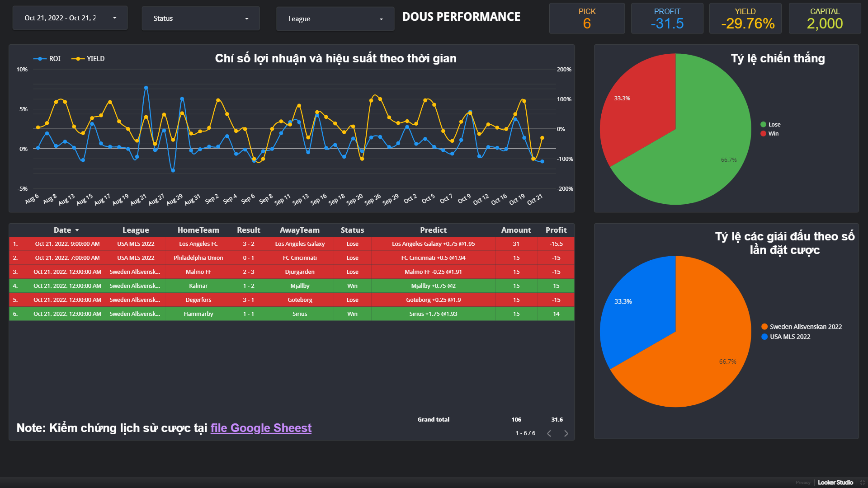Click the Oct 21, 2022, 7:00:00 AM date cell
This screenshot has width=868, height=488.
click(67, 258)
